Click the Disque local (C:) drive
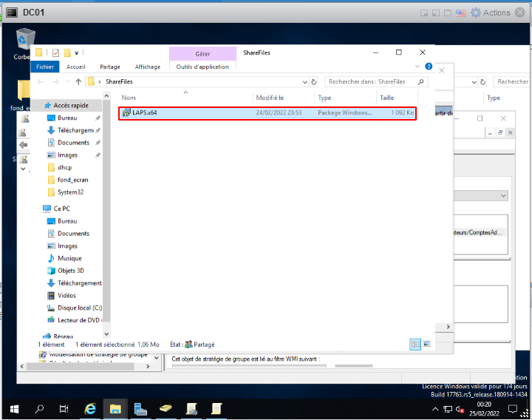The height and width of the screenshot is (420, 532). pyautogui.click(x=80, y=308)
